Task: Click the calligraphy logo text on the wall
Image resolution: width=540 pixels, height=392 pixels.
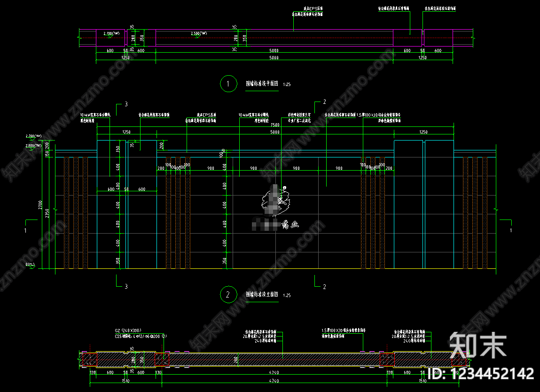Action: tap(290, 225)
